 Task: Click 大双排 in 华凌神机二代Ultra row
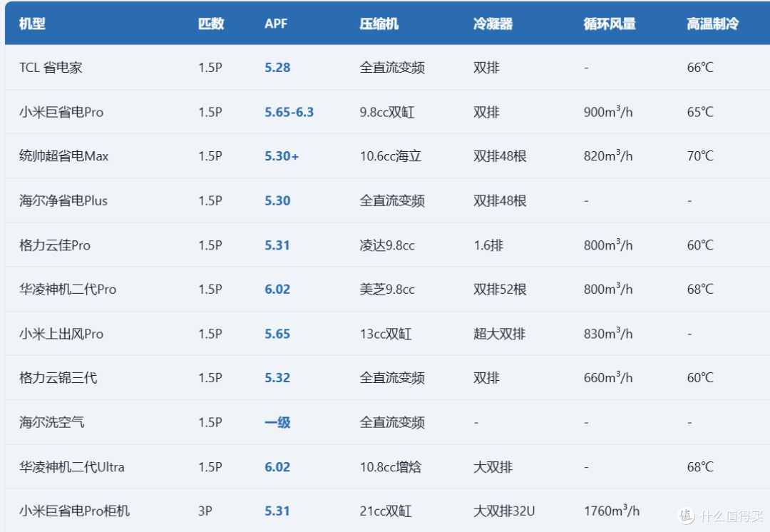tap(493, 466)
